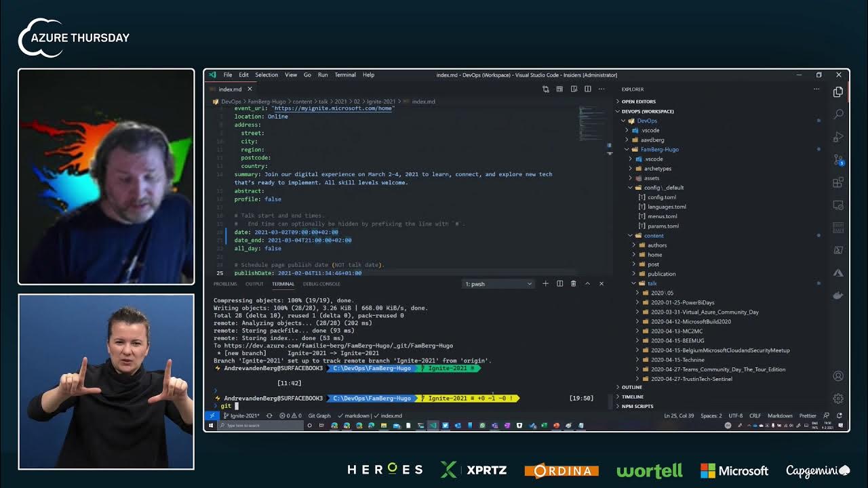Create a new terminal with plus icon
The height and width of the screenshot is (488, 868).
545,283
